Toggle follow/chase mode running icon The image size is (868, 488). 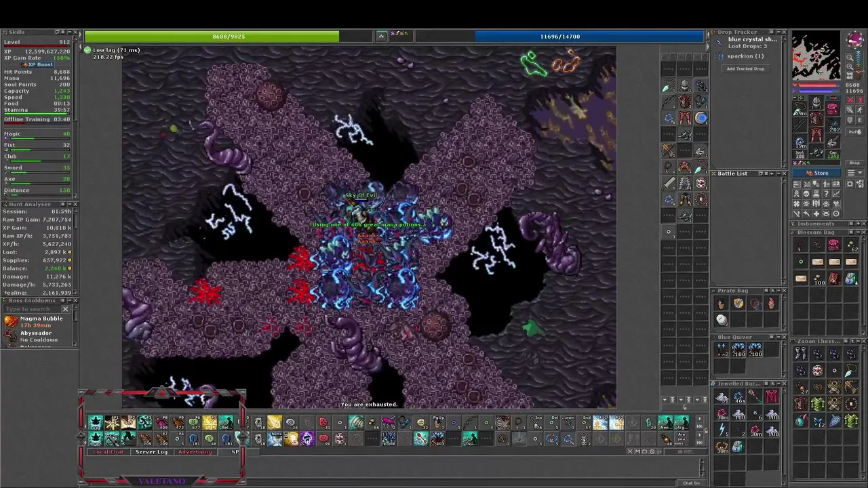click(859, 110)
